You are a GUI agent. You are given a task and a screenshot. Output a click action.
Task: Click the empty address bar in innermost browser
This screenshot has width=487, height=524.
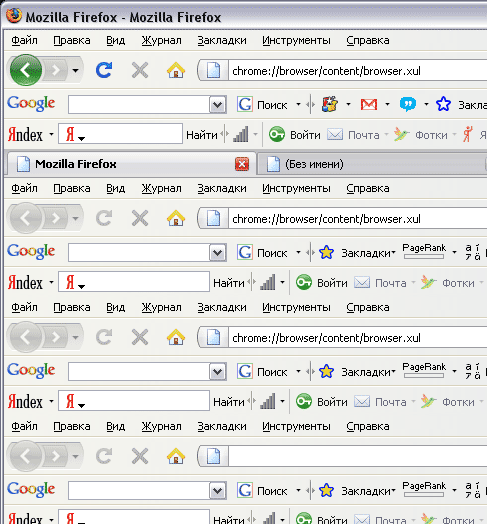tap(357, 456)
